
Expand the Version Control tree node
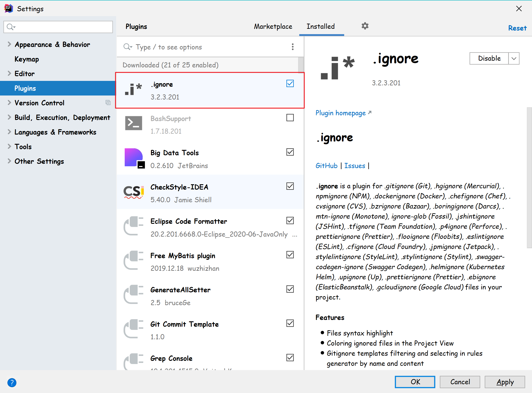(9, 102)
